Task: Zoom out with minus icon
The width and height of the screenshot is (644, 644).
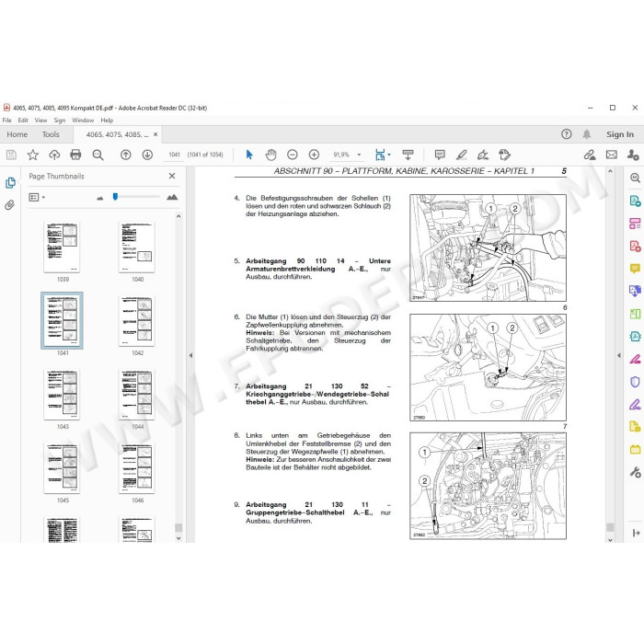Action: tap(293, 155)
